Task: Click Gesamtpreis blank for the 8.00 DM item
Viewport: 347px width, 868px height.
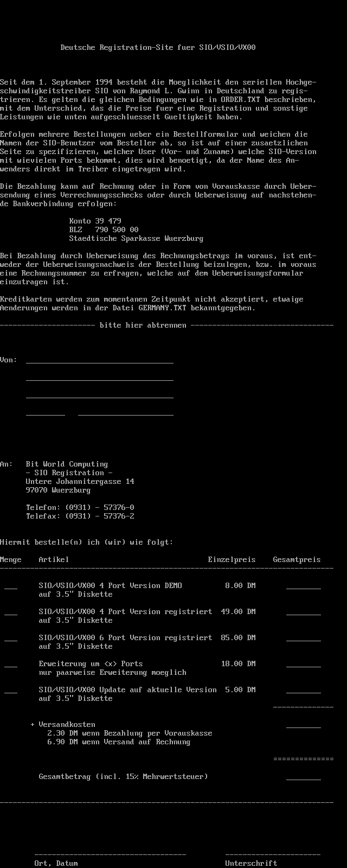Action: click(304, 588)
